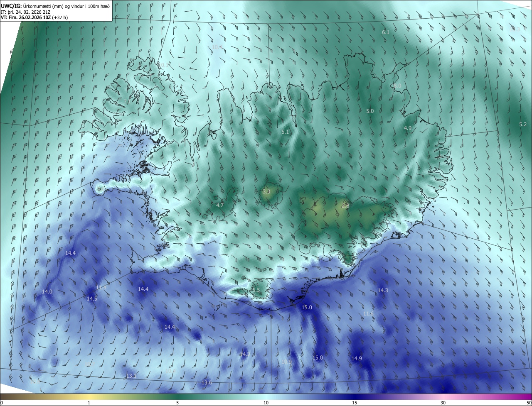Click the legend tick label 1
This screenshot has width=532, height=406.
(89, 403)
